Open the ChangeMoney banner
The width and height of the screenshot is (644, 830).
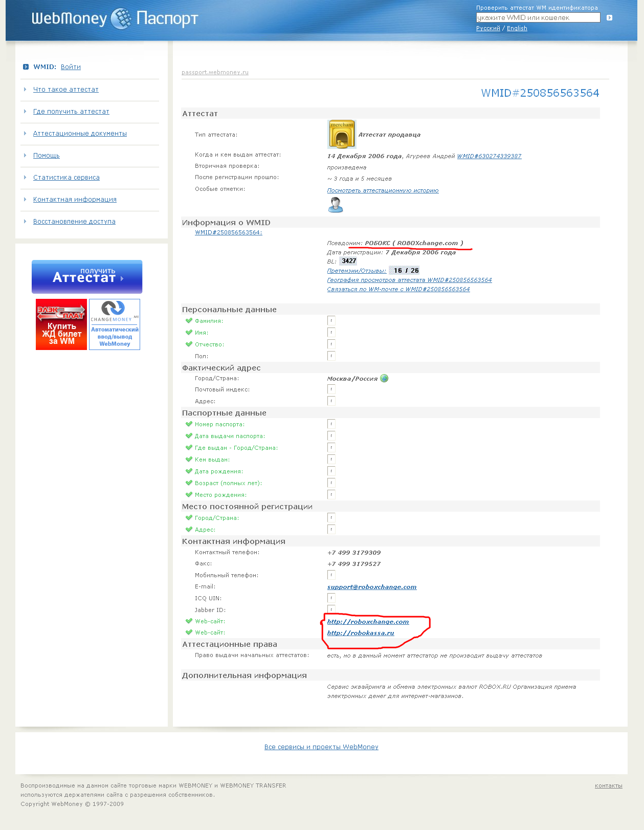click(115, 324)
